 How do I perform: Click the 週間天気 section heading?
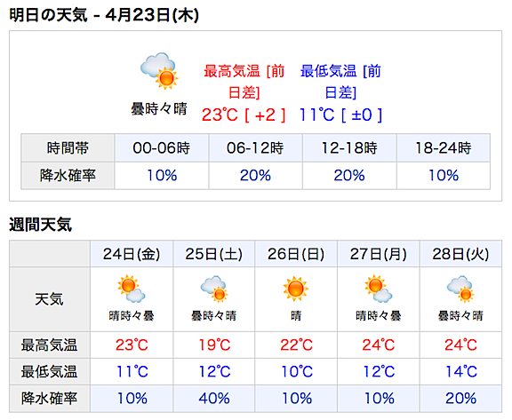coord(40,225)
